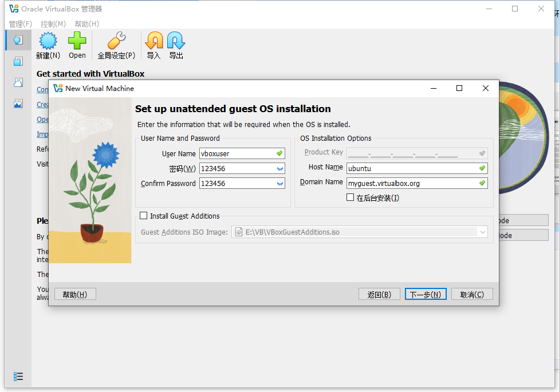Expand the Guest Additions ISO Image dropdown

tap(483, 232)
